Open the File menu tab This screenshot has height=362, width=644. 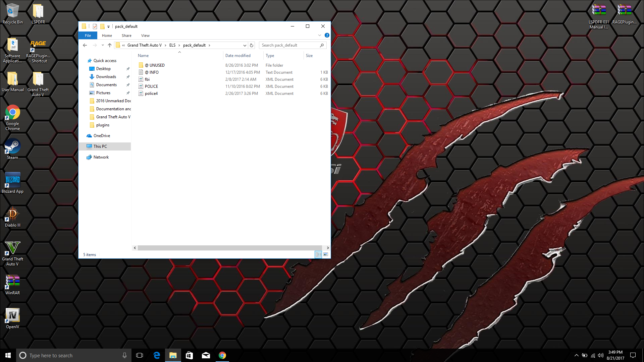click(88, 36)
